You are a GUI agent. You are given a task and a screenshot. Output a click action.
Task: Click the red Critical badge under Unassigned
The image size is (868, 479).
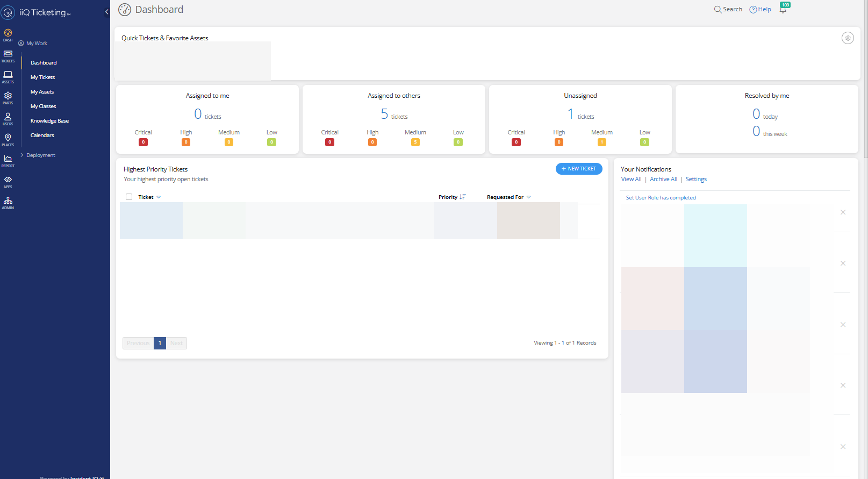(x=516, y=142)
